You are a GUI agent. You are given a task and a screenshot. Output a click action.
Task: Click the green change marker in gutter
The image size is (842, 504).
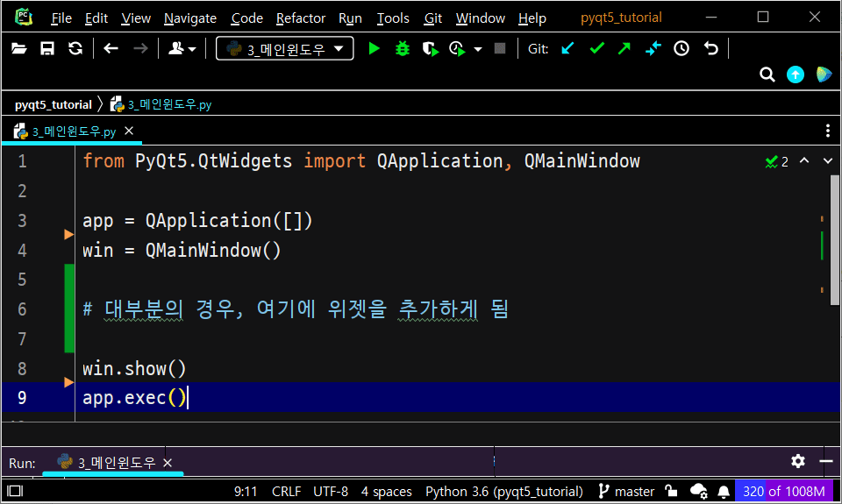pyautogui.click(x=69, y=308)
